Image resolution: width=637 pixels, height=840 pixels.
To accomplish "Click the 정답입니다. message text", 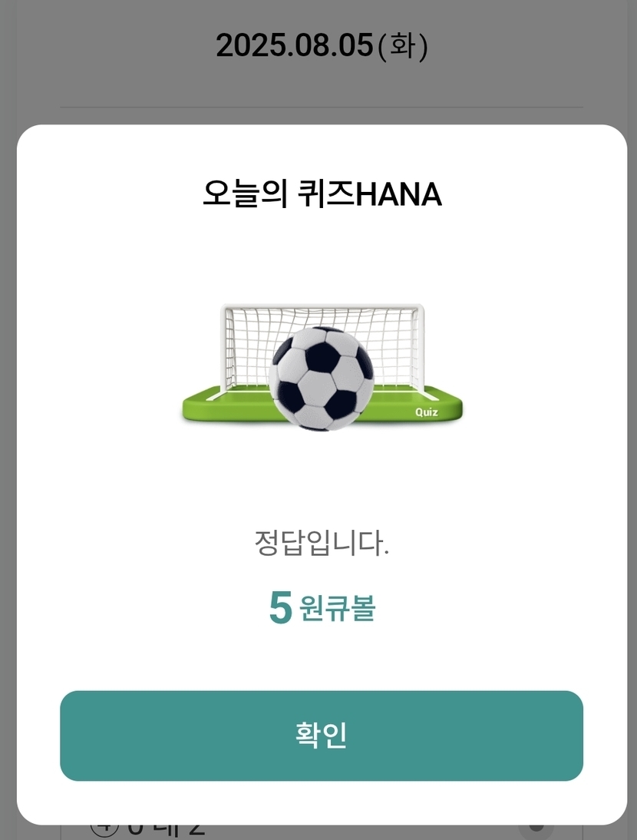I will [x=322, y=544].
